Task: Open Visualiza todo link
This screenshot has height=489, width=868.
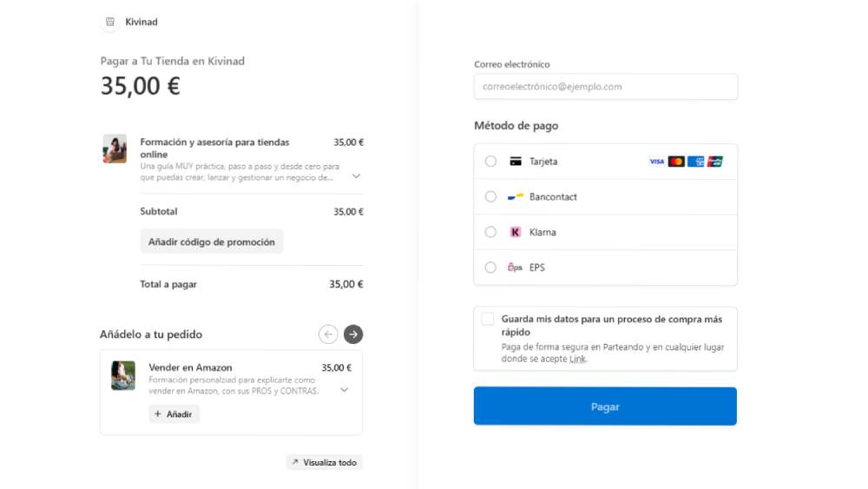Action: [x=324, y=462]
